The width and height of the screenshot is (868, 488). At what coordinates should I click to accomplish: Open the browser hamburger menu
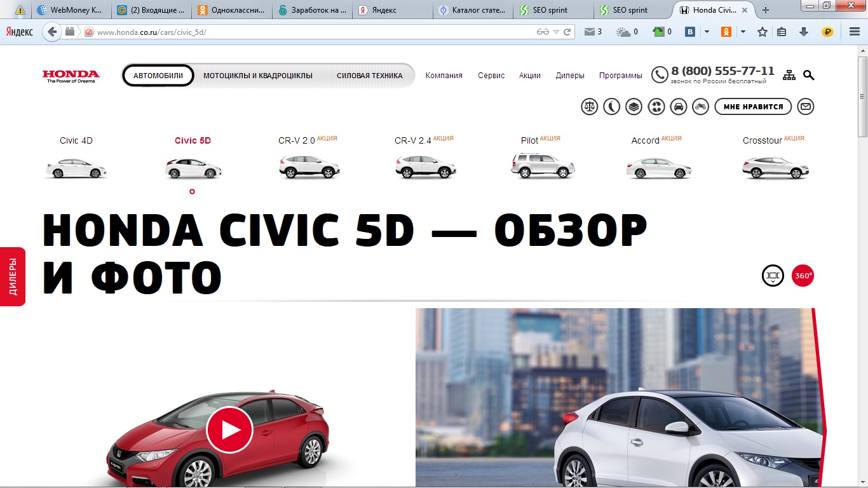pos(855,32)
